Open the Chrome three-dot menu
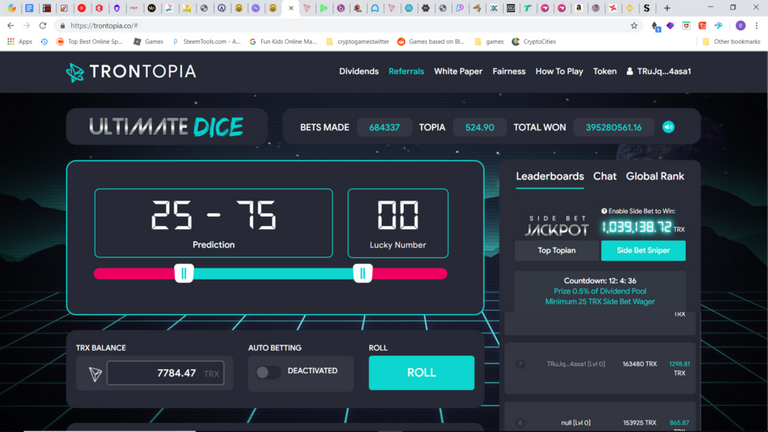The image size is (768, 432). tap(757, 25)
